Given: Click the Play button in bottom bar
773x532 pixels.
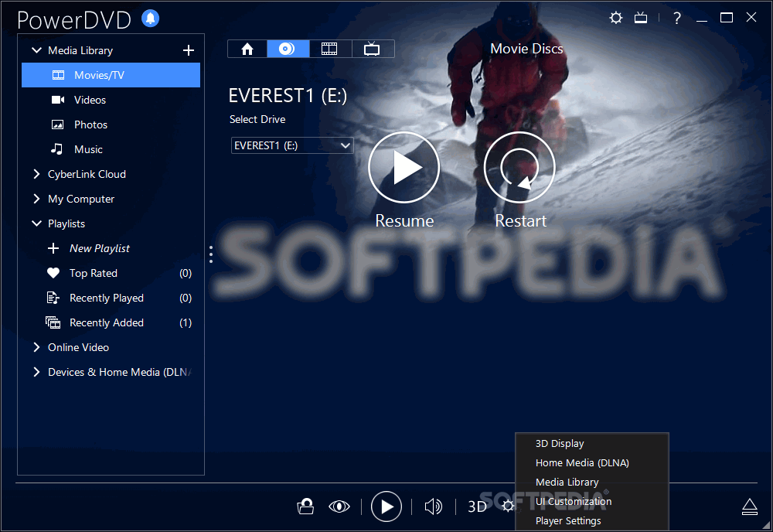Looking at the screenshot, I should point(386,506).
